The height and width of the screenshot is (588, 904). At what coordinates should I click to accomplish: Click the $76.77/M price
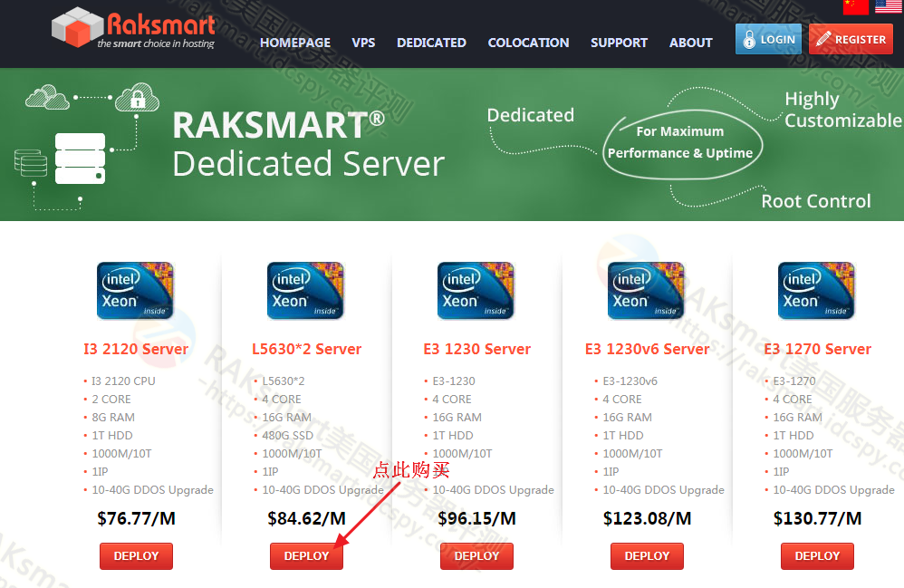point(136,519)
